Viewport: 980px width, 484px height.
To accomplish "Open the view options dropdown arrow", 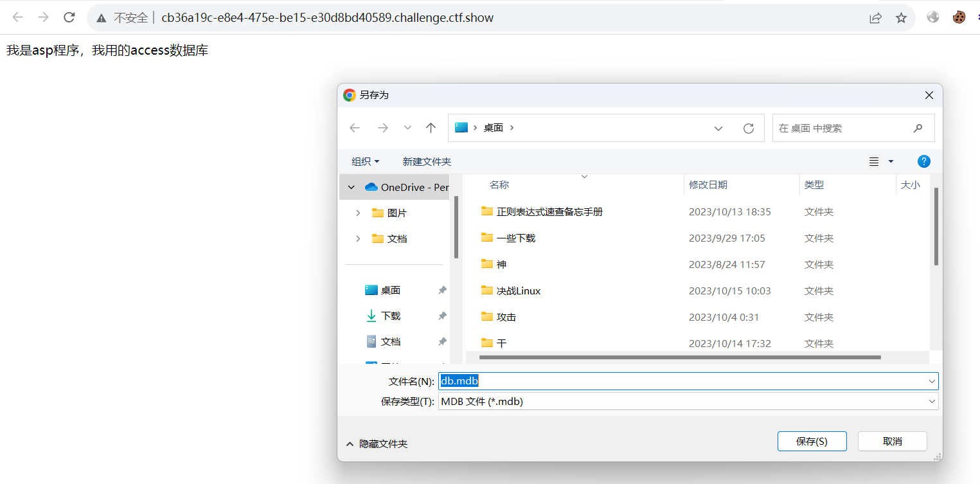I will tap(891, 161).
